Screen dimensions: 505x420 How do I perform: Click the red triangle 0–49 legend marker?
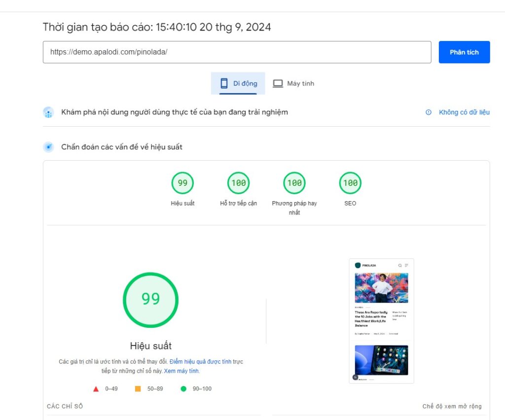pyautogui.click(x=95, y=388)
